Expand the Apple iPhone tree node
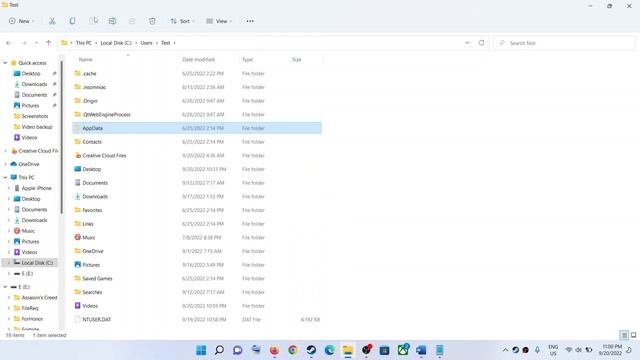The image size is (640, 360). (x=9, y=188)
